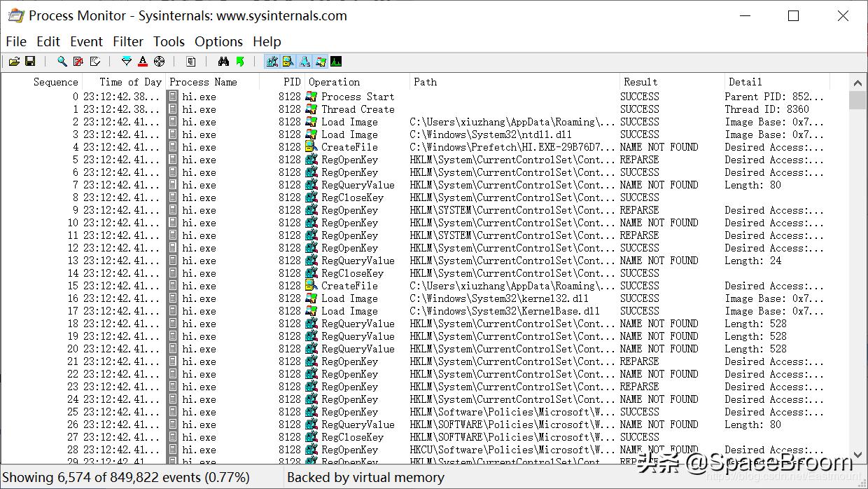Click the scroll up arrow of event list
Image resolution: width=868 pixels, height=489 pixels.
857,83
